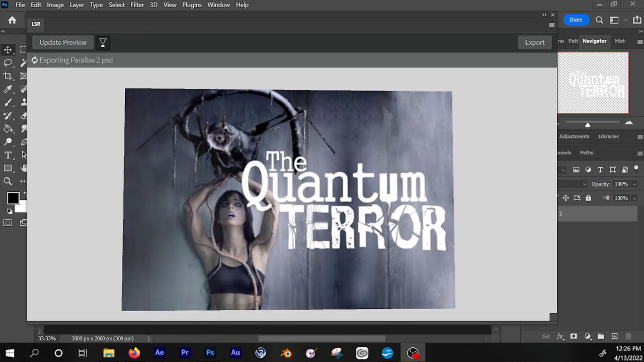
Task: Open Navigator panel options menu
Action: (x=639, y=41)
